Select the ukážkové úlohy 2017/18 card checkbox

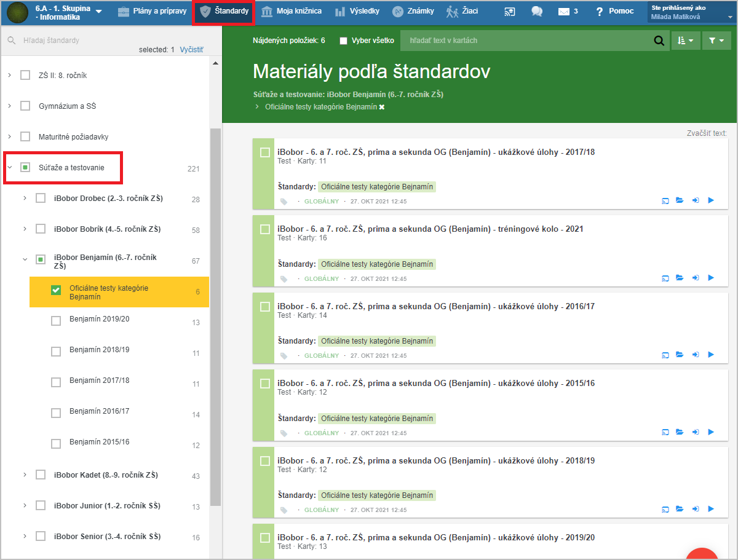coord(265,152)
